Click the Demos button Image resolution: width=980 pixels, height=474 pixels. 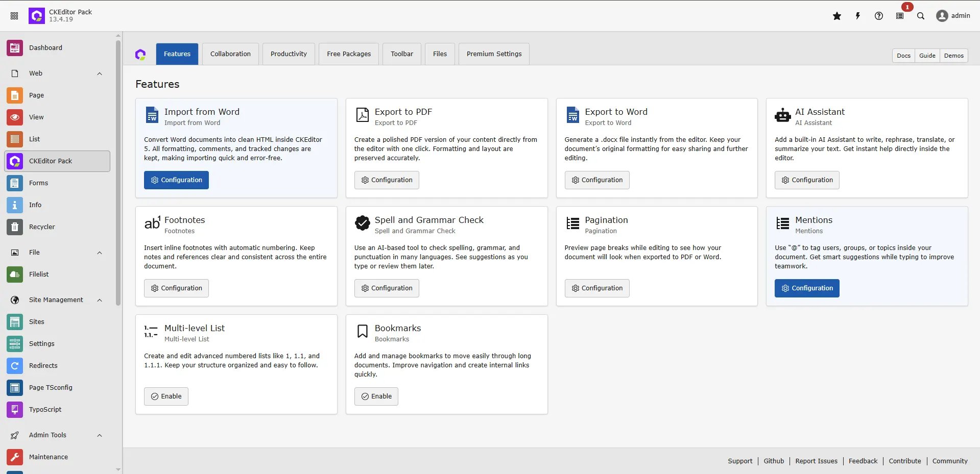tap(954, 56)
